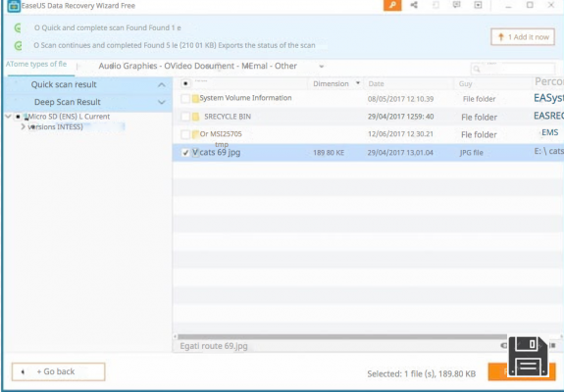Click the Go back button
The width and height of the screenshot is (564, 392).
click(58, 371)
